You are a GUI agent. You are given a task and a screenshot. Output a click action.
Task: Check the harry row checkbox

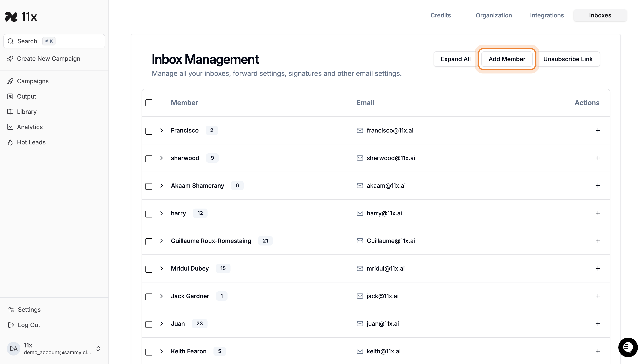[x=149, y=214]
